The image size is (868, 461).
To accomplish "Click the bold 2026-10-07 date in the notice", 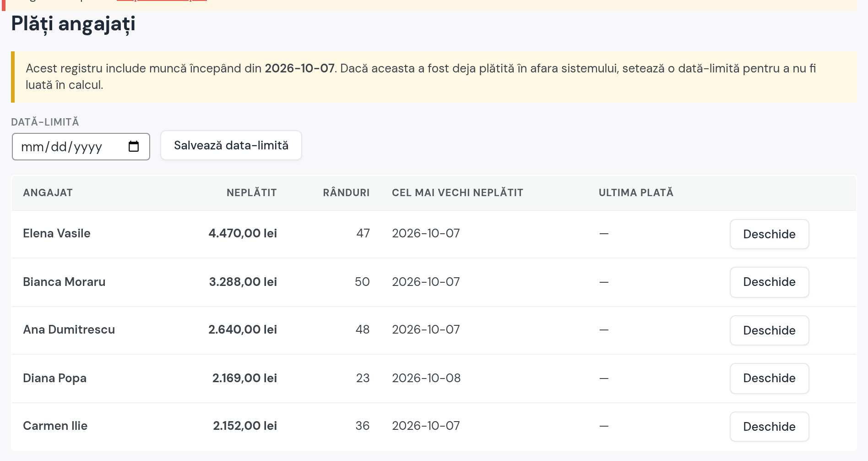I will (299, 68).
